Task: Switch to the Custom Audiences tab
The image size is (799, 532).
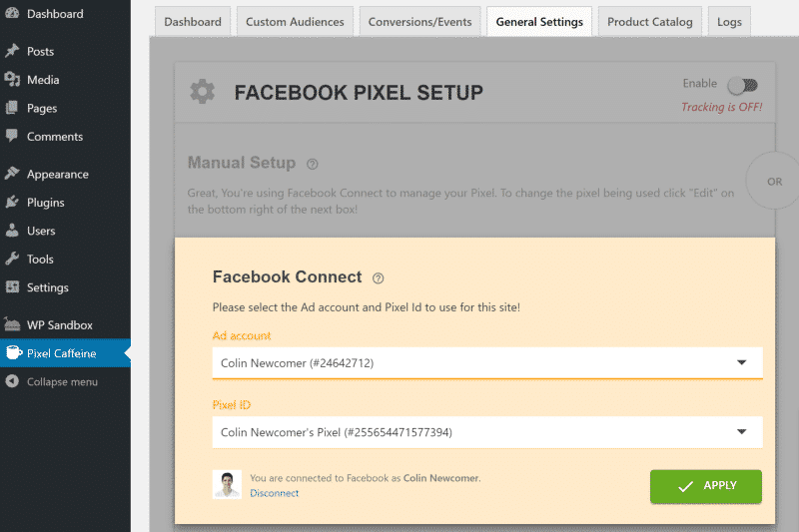Action: click(295, 22)
